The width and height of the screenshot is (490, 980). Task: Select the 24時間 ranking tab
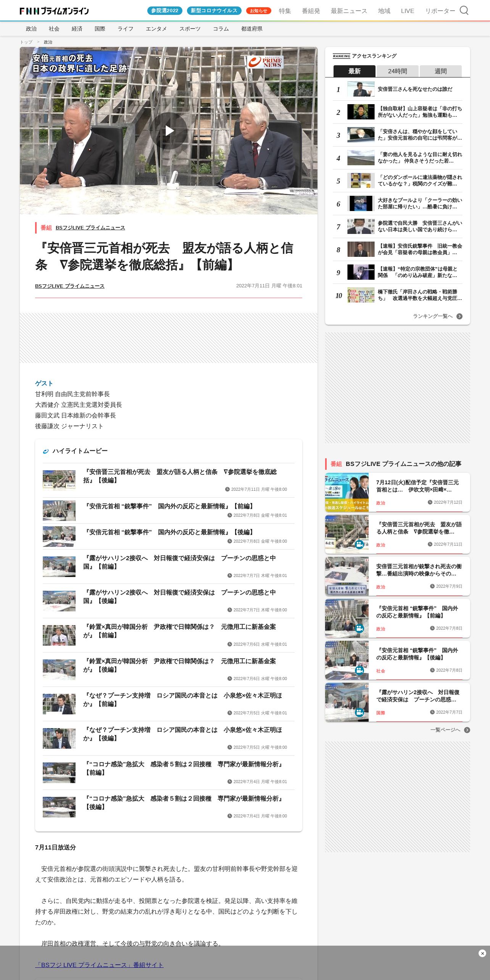(x=398, y=71)
